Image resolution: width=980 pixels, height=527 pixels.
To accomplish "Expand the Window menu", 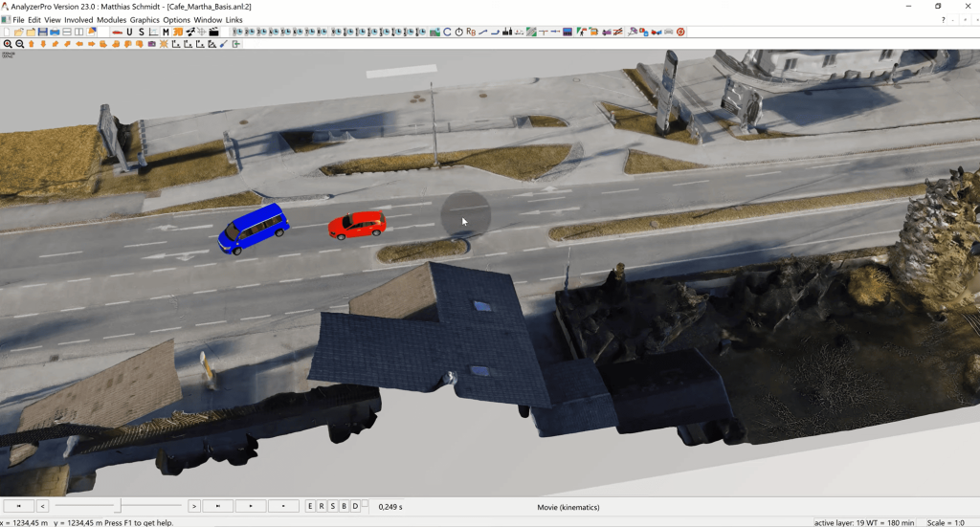I will pos(207,20).
